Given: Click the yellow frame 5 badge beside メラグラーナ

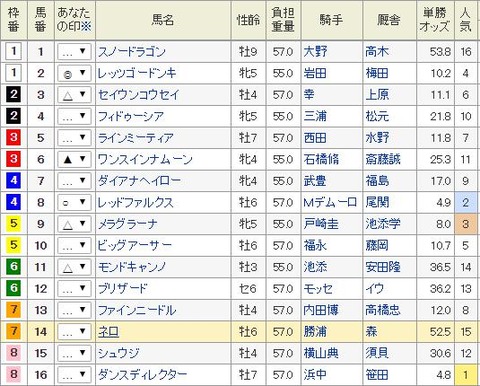Looking at the screenshot, I should (13, 224).
